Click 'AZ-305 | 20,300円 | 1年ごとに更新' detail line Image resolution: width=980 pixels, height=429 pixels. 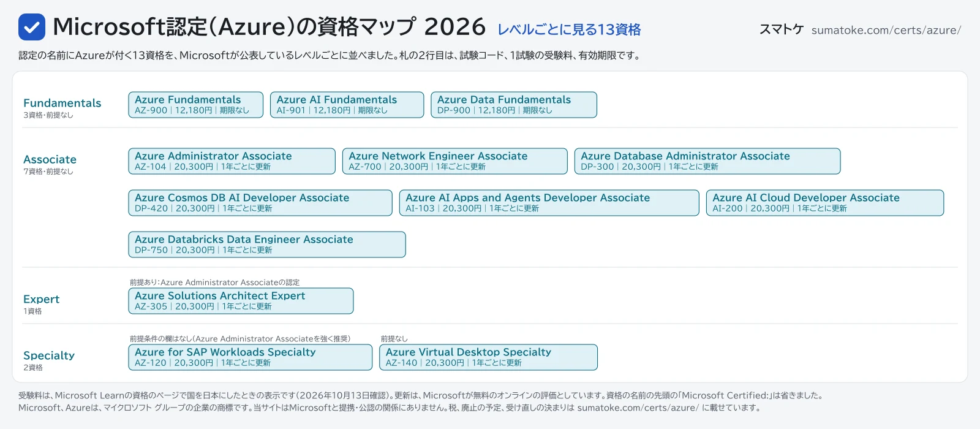[x=203, y=306]
